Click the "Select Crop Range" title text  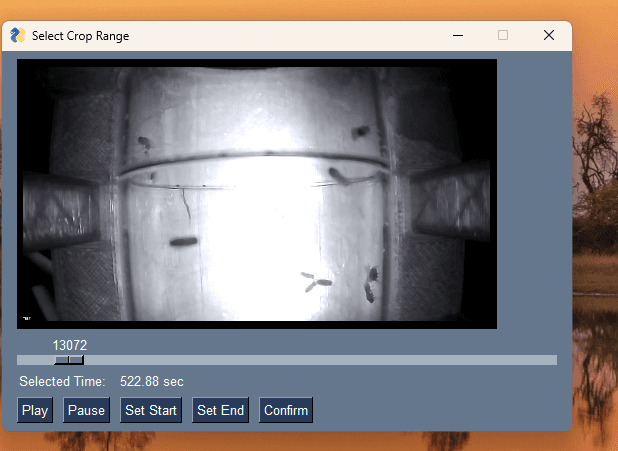80,36
